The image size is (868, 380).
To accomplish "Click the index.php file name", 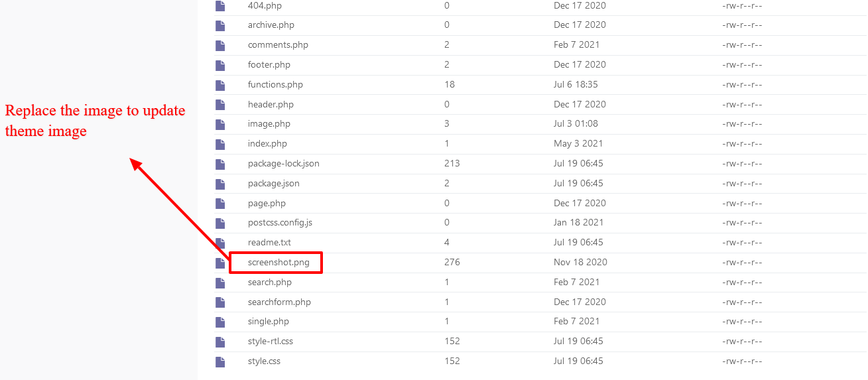I will pyautogui.click(x=267, y=144).
